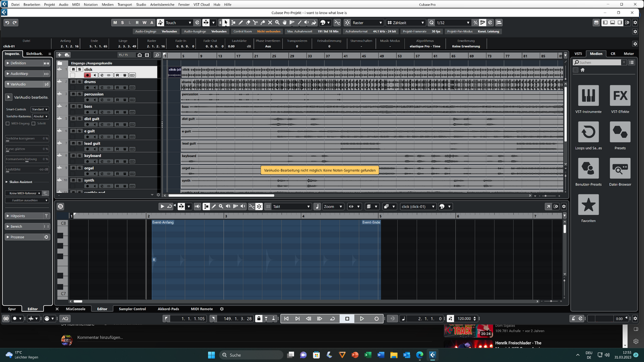644x362 pixels.
Task: Select the Mute X tool
Action: [270, 23]
